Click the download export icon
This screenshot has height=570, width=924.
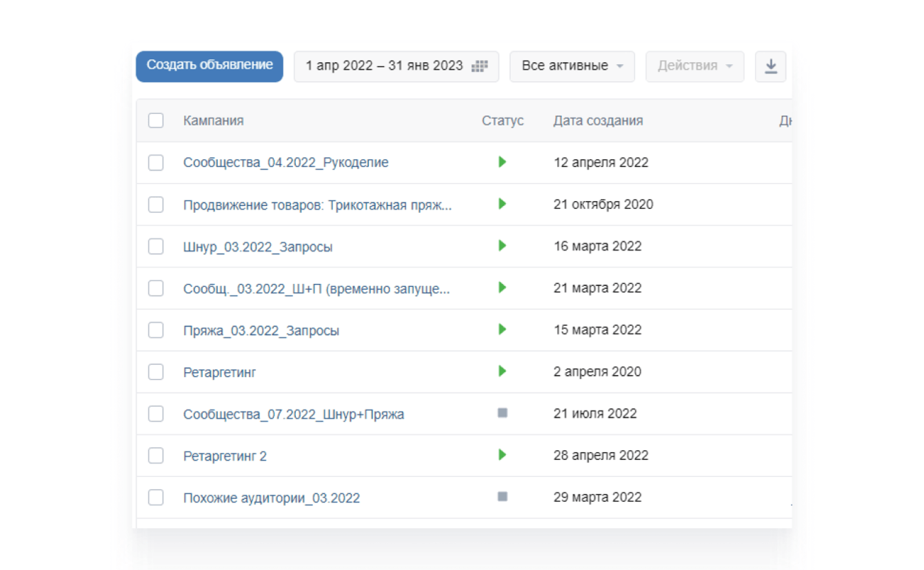pos(770,66)
